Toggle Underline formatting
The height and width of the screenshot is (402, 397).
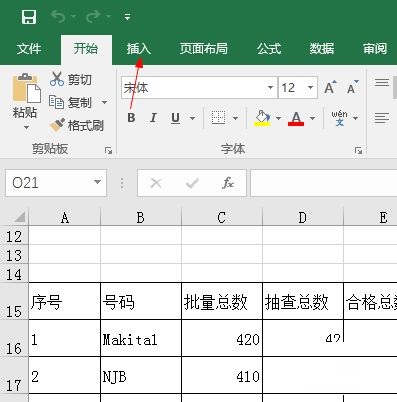click(176, 118)
